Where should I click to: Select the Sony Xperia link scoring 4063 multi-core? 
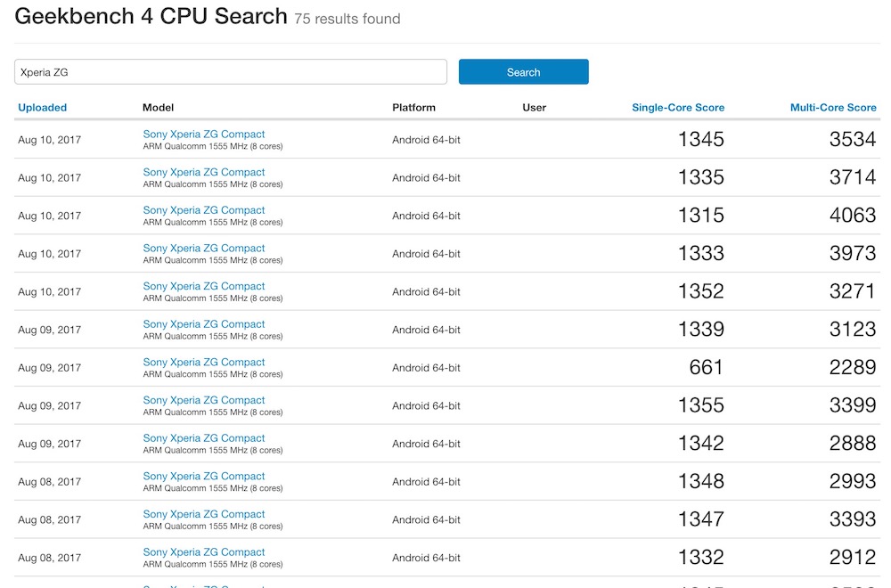(204, 210)
